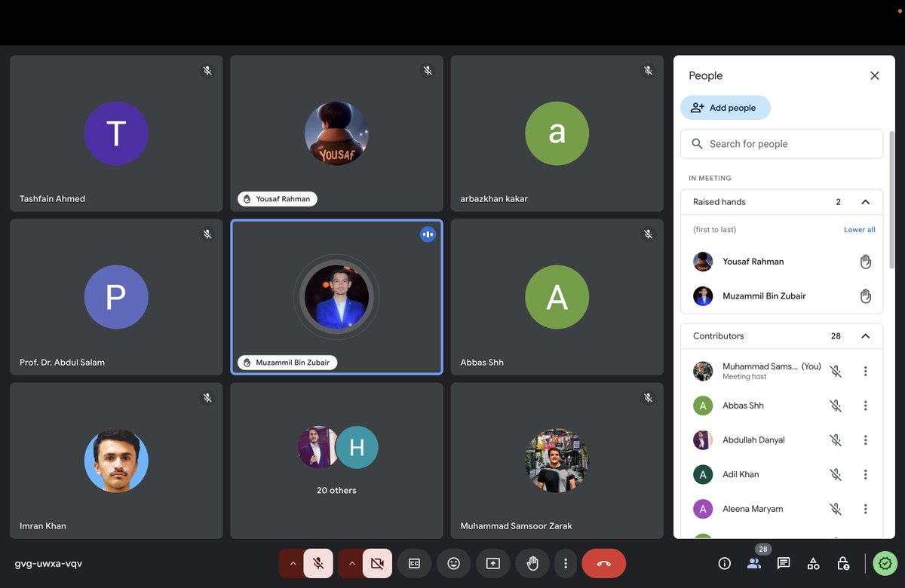This screenshot has height=588, width=905.
Task: Click Adil Khan's name in Contributors
Action: [741, 475]
